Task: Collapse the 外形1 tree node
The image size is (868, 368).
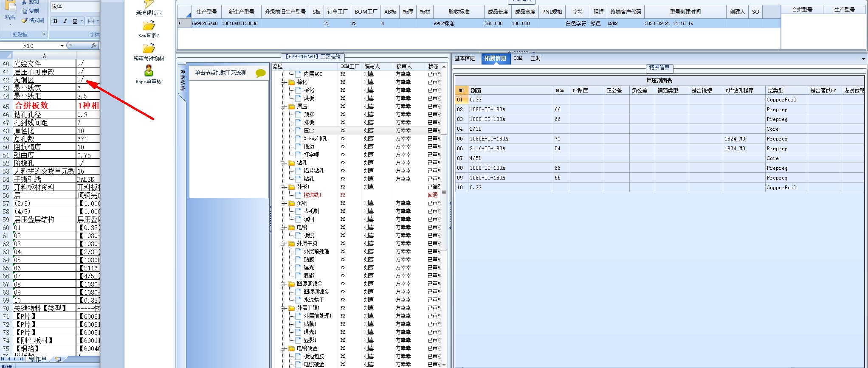Action: pyautogui.click(x=283, y=187)
